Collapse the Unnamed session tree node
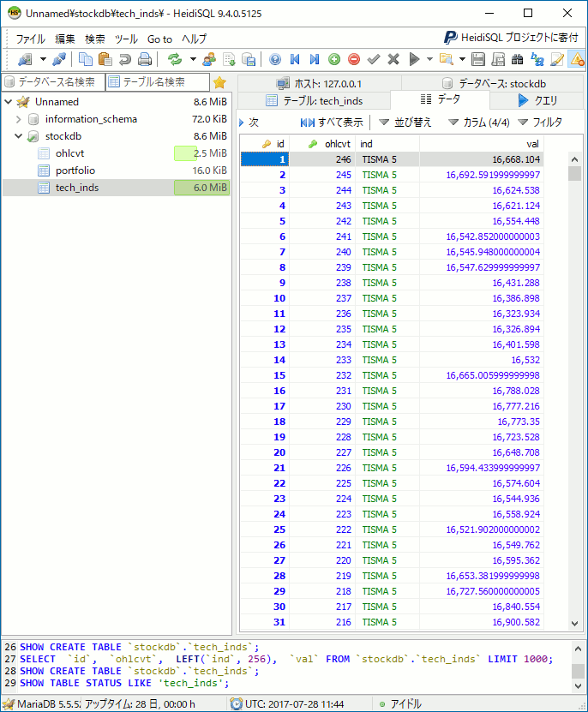 click(x=9, y=102)
